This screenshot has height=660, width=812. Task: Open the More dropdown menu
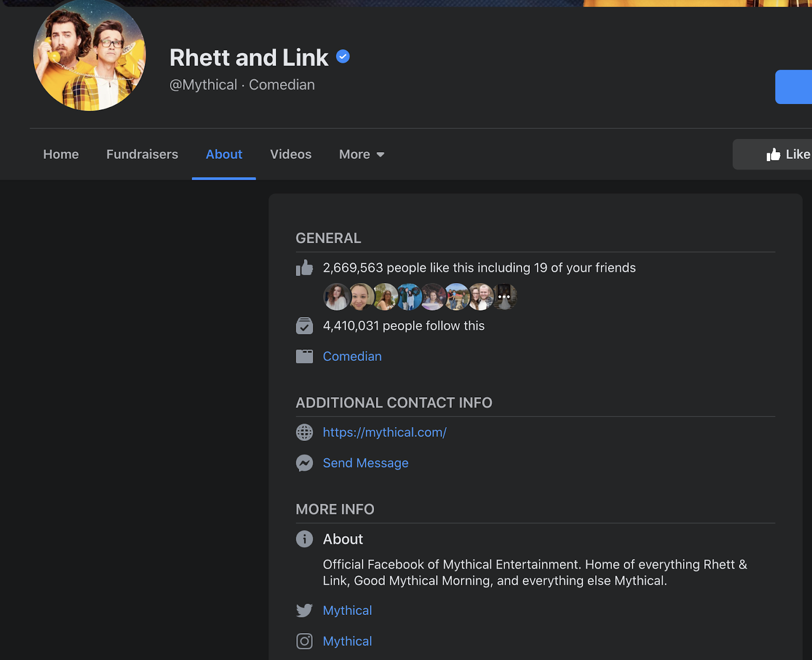click(x=362, y=154)
